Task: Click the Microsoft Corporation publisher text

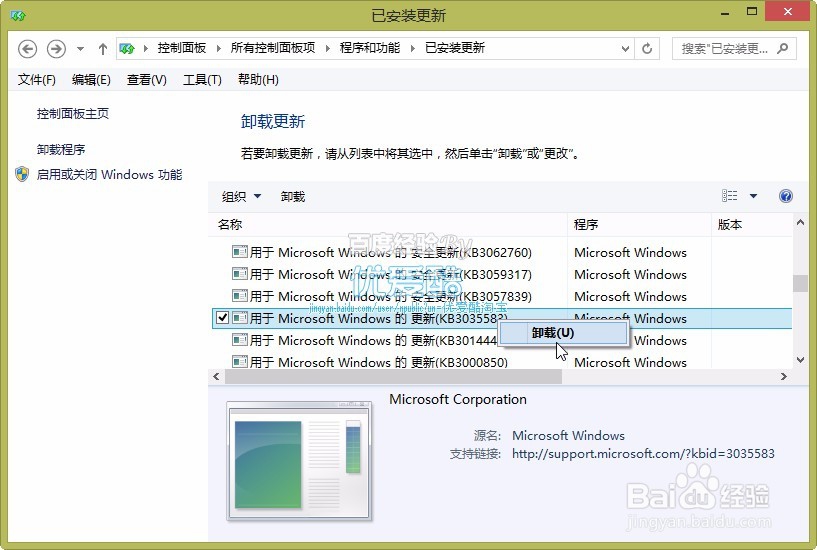Action: (x=458, y=399)
